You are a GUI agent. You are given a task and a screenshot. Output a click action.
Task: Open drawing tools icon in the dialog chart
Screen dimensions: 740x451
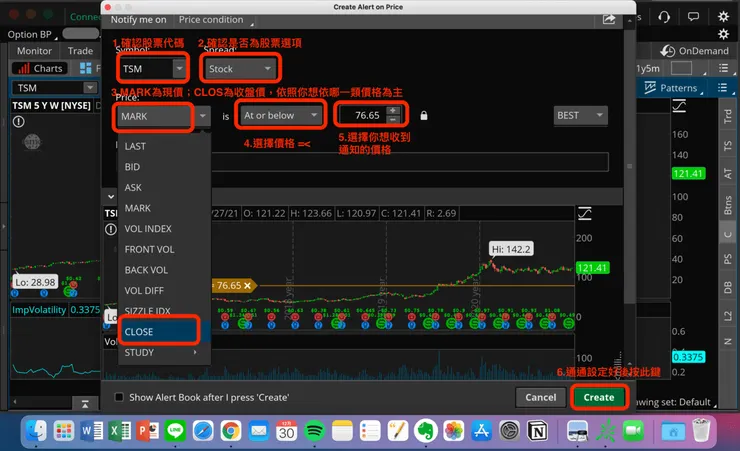[x=585, y=214]
